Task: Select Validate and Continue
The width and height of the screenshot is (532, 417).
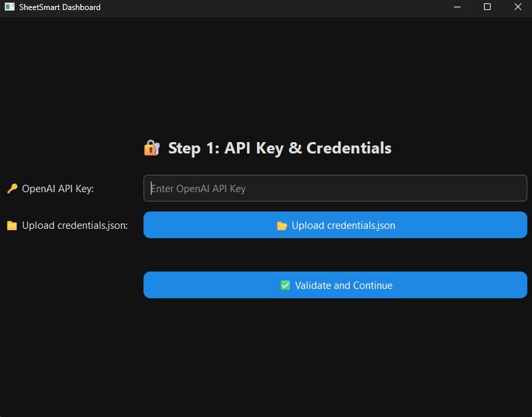Action: (x=335, y=285)
